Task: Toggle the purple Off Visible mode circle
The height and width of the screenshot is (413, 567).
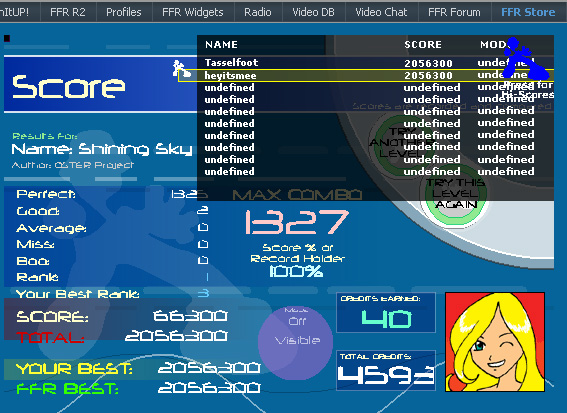Action: [x=295, y=342]
